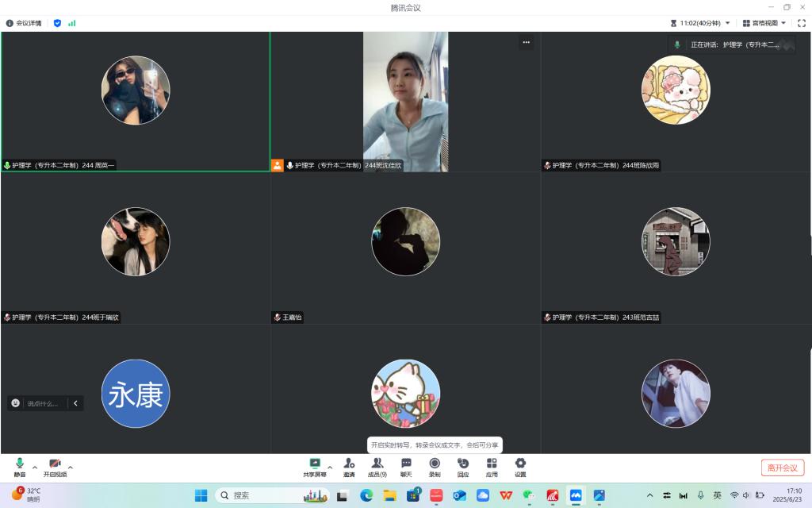Open the Windows Start menu

[x=201, y=495]
